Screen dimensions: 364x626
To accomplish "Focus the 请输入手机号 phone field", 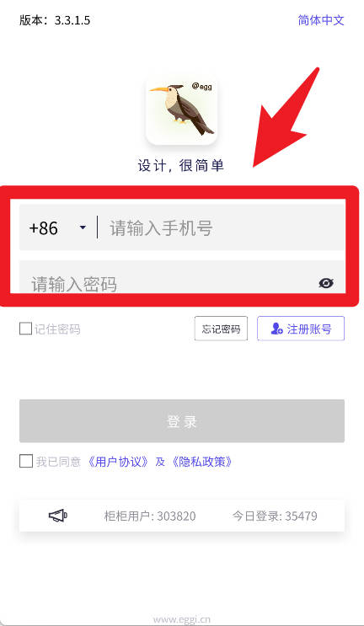I will (222, 227).
